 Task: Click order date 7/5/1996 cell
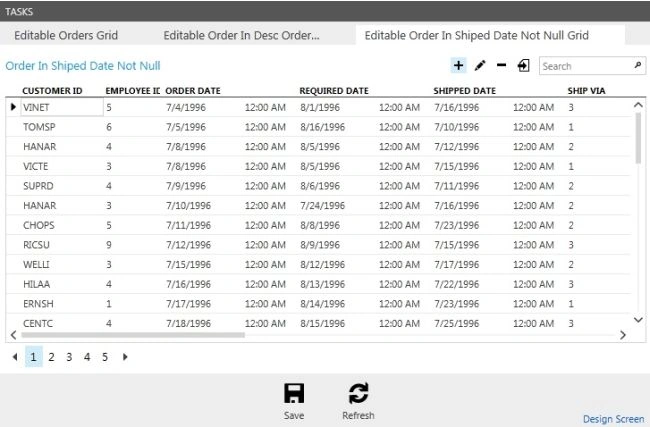pyautogui.click(x=186, y=127)
